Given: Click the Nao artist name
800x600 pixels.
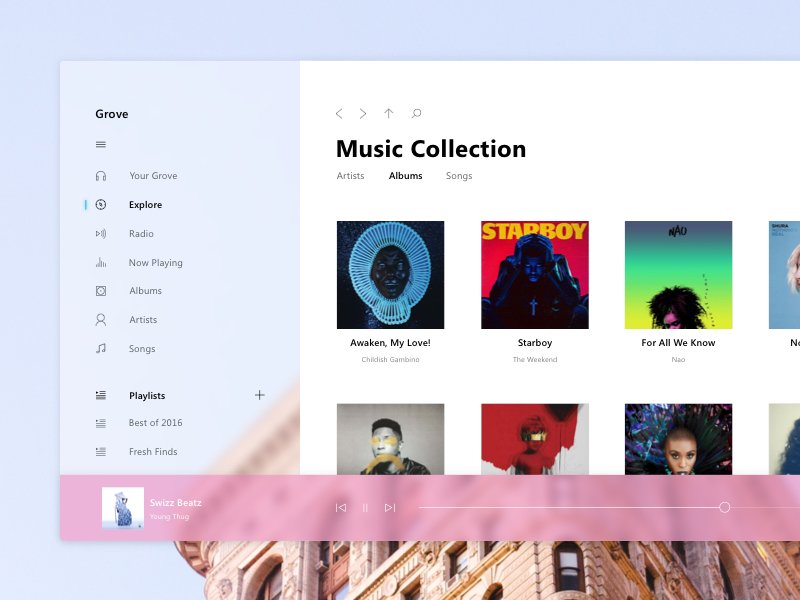Looking at the screenshot, I should 679,360.
